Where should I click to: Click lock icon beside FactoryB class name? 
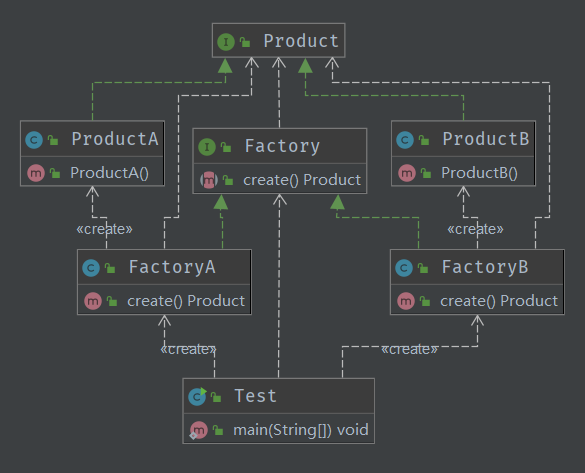423,268
